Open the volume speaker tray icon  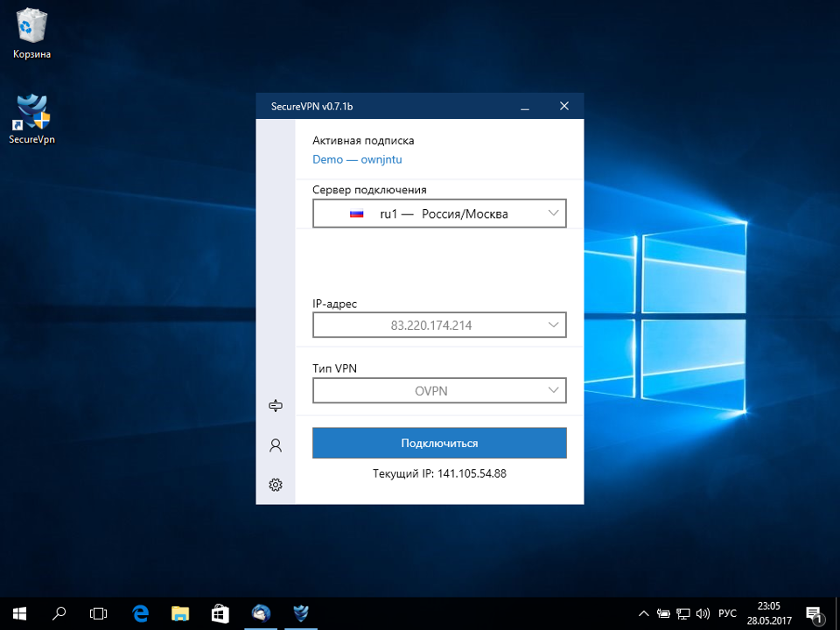703,613
